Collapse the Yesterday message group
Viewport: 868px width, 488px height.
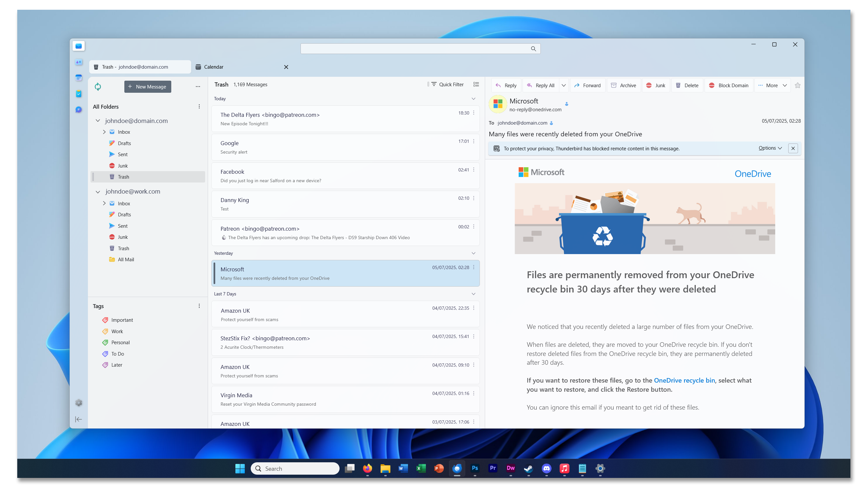pos(473,253)
